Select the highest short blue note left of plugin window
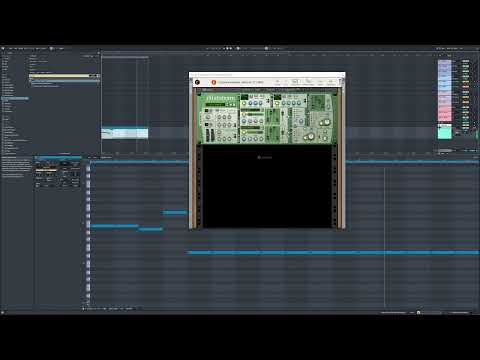 pos(175,212)
